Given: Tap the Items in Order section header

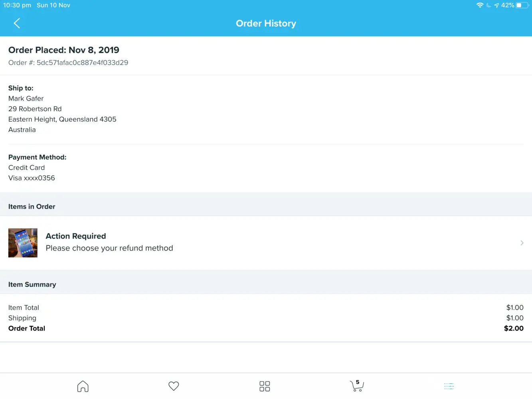Looking at the screenshot, I should tap(32, 207).
